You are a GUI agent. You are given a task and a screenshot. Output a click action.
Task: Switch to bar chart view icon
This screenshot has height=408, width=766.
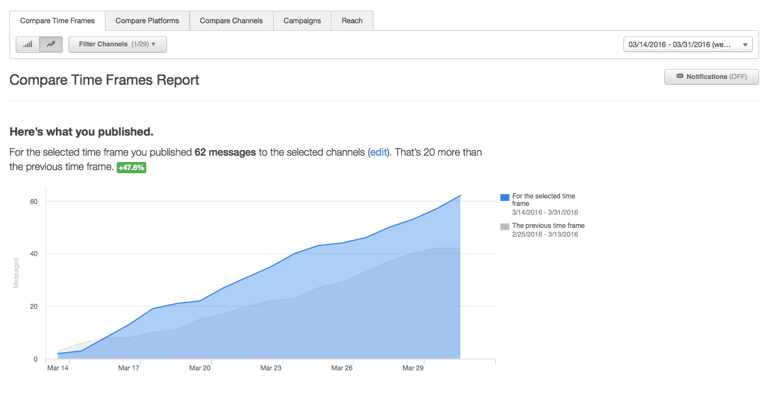point(28,44)
